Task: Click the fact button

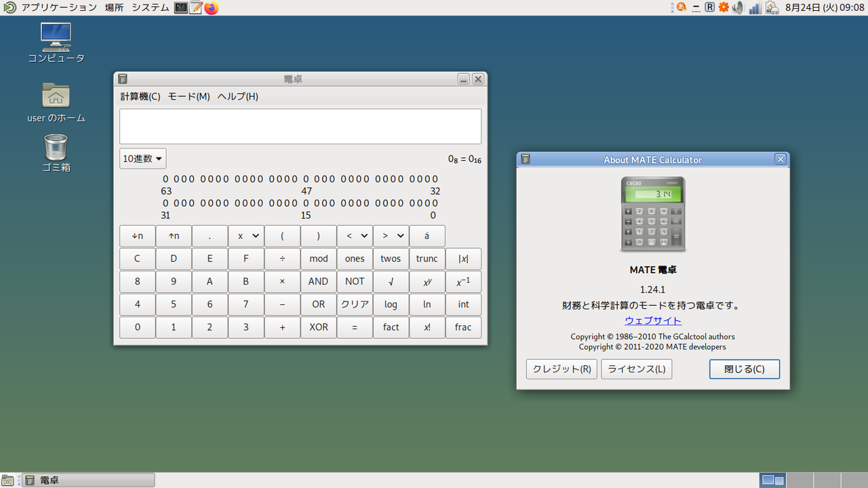Action: (391, 327)
